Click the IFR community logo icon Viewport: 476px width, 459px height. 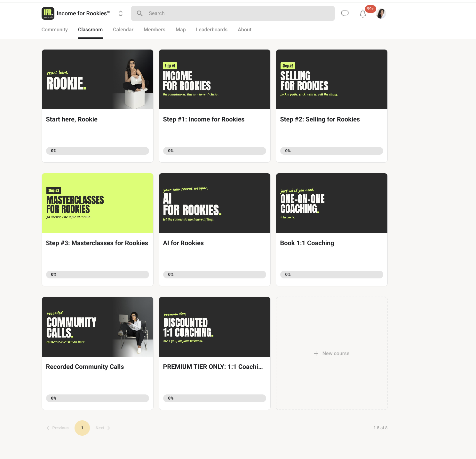[x=48, y=13]
